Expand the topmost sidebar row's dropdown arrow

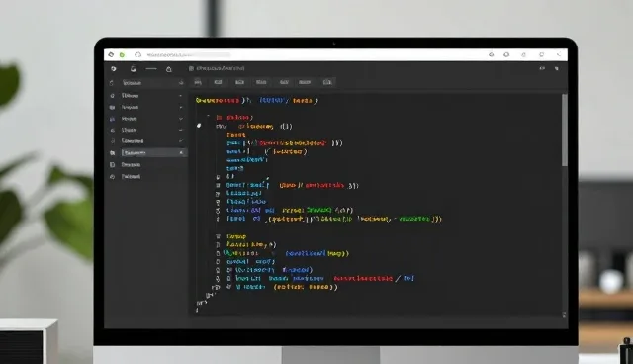[181, 83]
